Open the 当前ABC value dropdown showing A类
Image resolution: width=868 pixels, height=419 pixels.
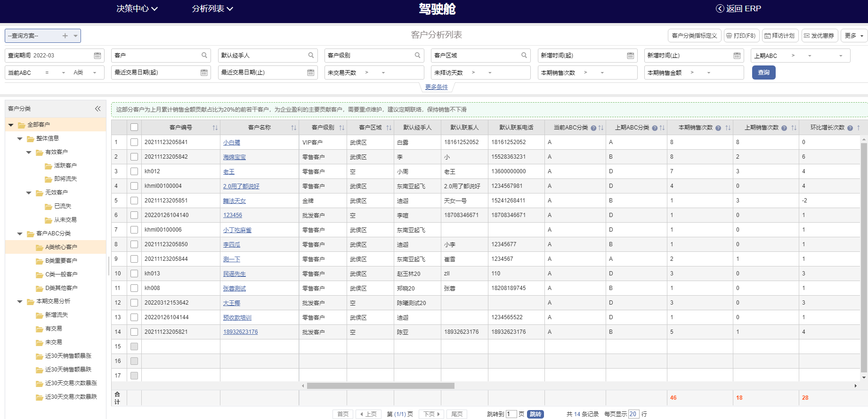coord(85,73)
